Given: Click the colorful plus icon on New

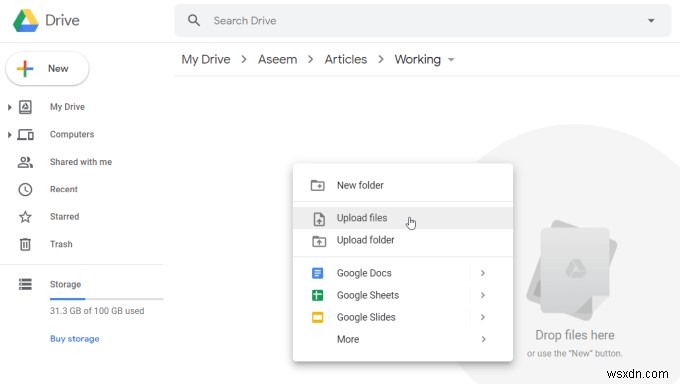Looking at the screenshot, I should (25, 69).
